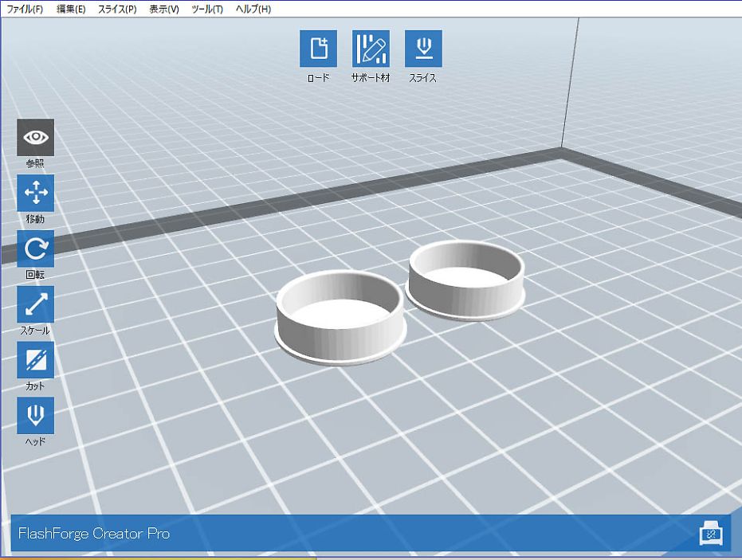
Task: Click the ロード (Load) file icon
Action: click(x=318, y=49)
